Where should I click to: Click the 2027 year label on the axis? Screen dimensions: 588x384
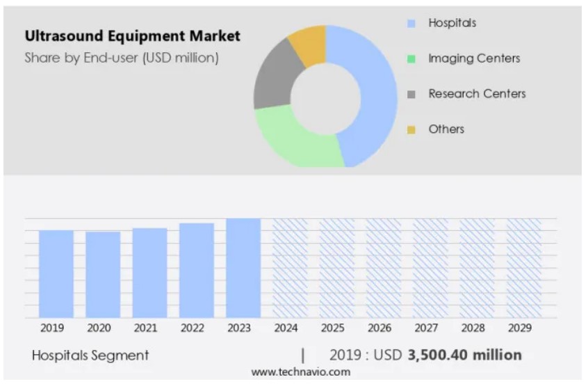pyautogui.click(x=426, y=328)
